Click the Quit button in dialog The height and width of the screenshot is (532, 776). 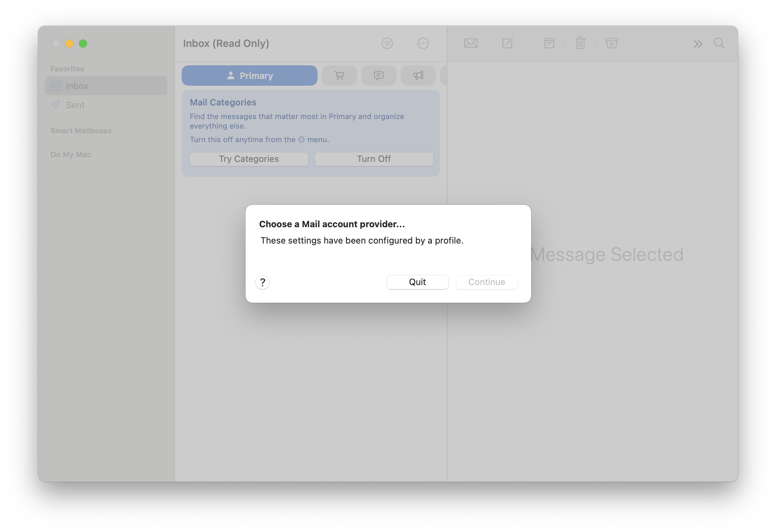[417, 282]
